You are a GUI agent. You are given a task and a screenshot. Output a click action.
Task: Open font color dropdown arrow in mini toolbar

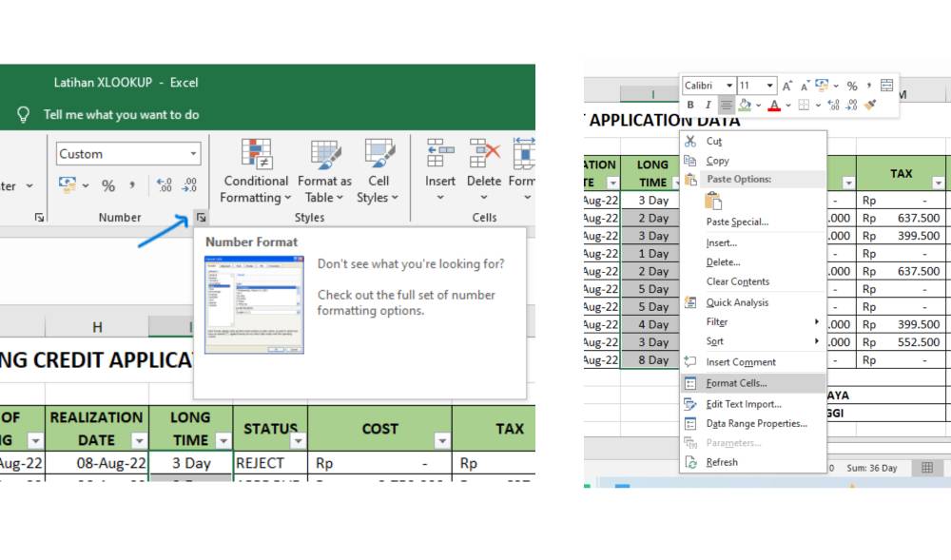[787, 106]
